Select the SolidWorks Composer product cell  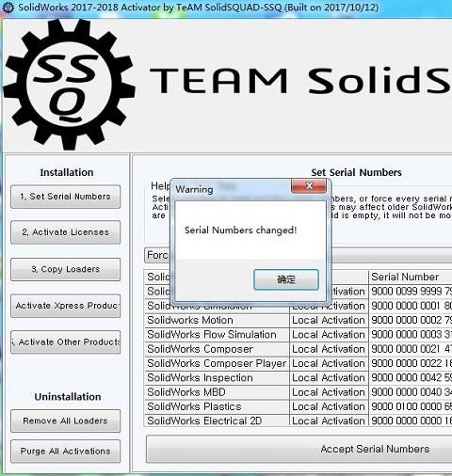217,349
